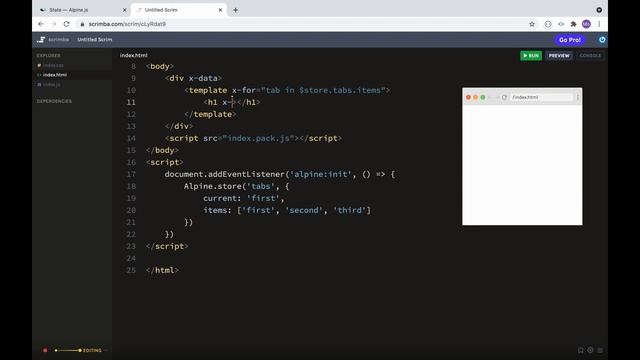The height and width of the screenshot is (360, 640).
Task: Click 'alpine:init' on line 17
Action: pyautogui.click(x=320, y=174)
